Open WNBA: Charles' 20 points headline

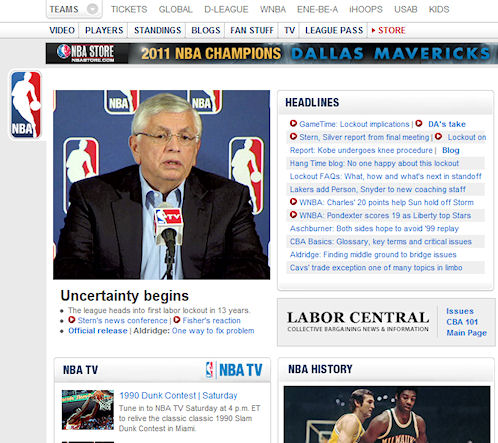[x=386, y=202]
